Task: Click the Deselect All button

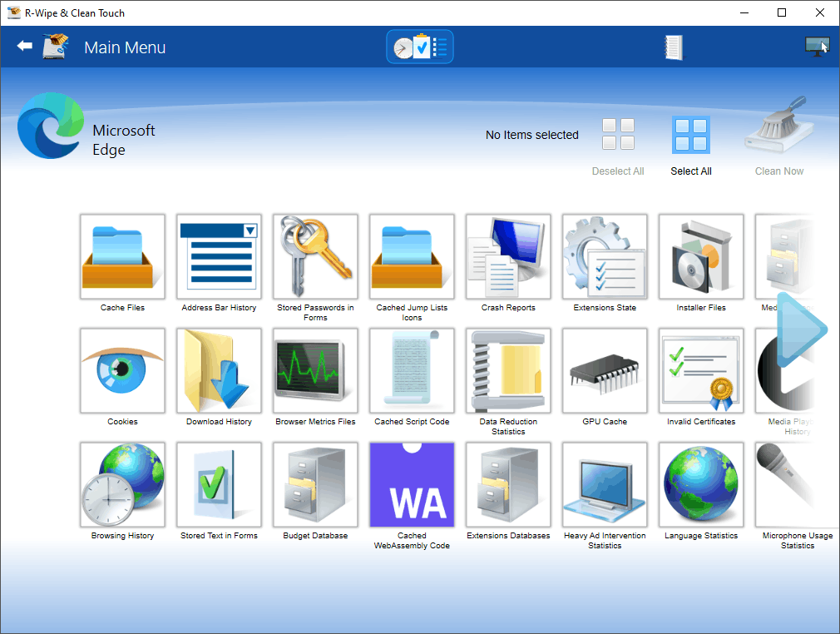Action: [x=618, y=146]
